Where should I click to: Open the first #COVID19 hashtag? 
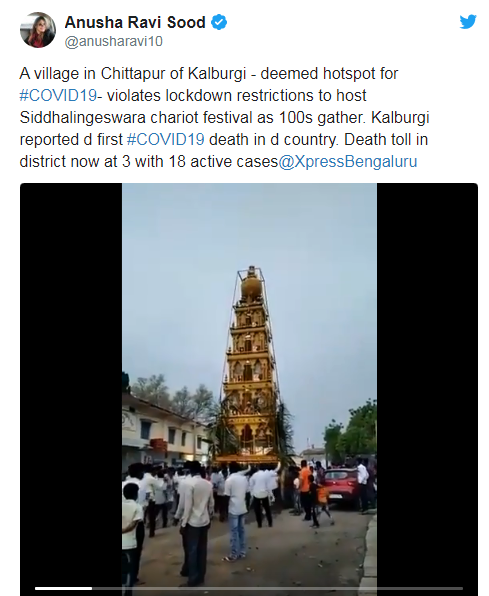pos(58,95)
